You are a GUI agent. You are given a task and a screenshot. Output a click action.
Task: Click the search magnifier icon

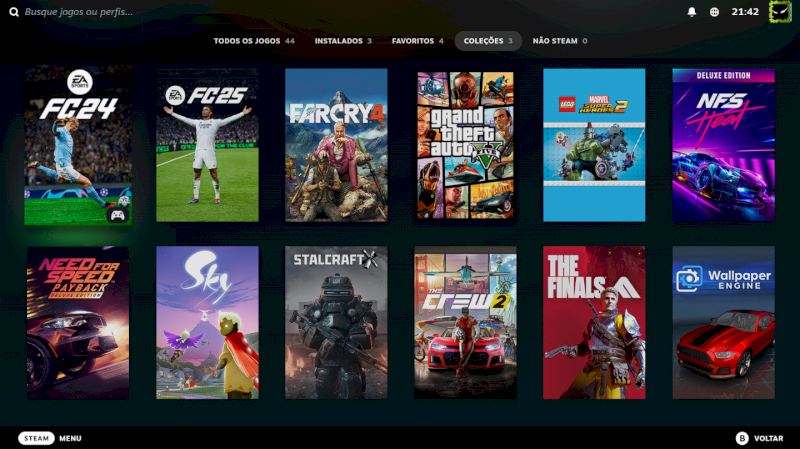14,12
